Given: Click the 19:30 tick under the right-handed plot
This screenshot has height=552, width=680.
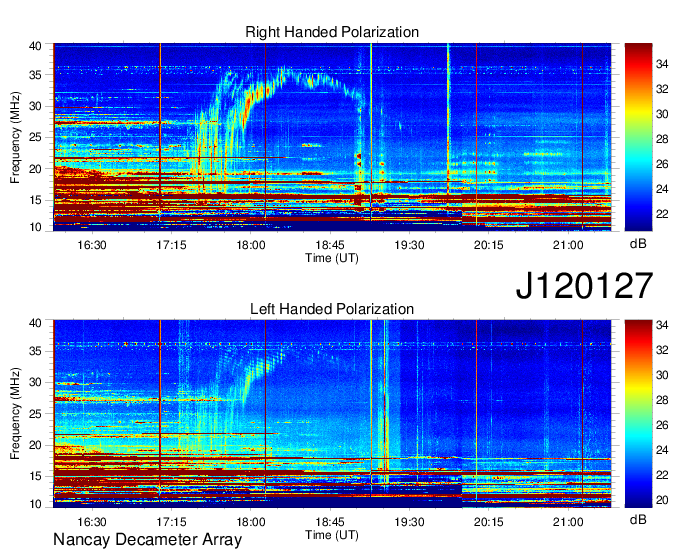Looking at the screenshot, I should point(409,245).
